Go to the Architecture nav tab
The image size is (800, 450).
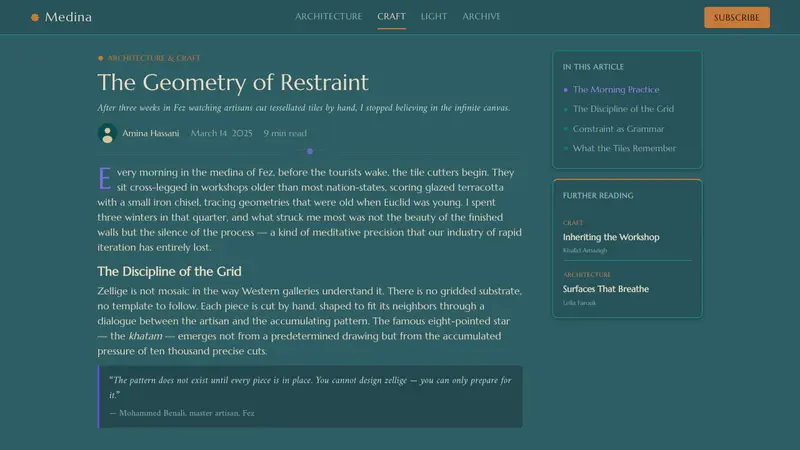pos(329,16)
